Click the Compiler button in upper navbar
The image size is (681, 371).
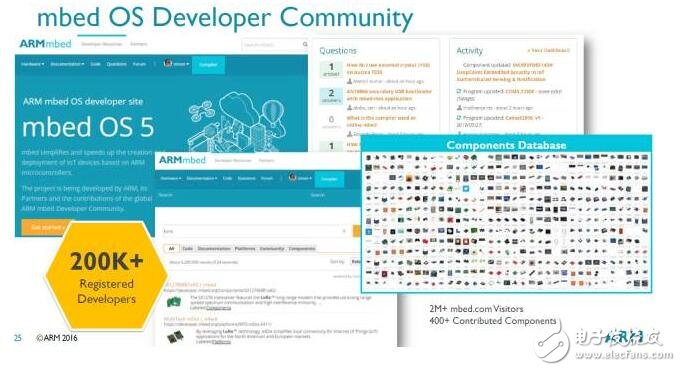tap(208, 64)
